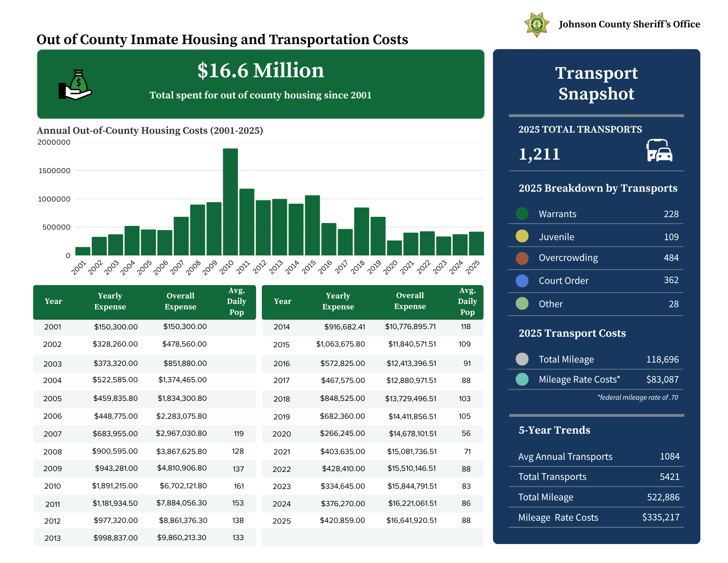This screenshot has height=563, width=728.
Task: Click the teal Mileage Rate Costs dot
Action: click(x=522, y=379)
